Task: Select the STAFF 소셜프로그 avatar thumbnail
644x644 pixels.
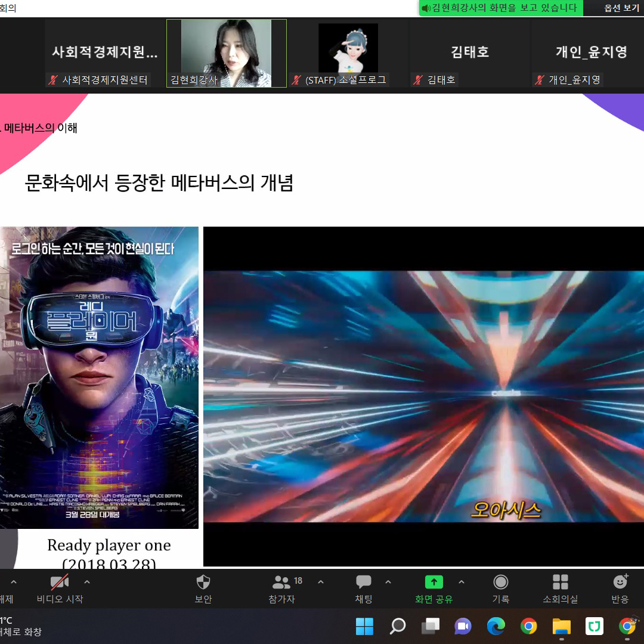Action: (348, 54)
